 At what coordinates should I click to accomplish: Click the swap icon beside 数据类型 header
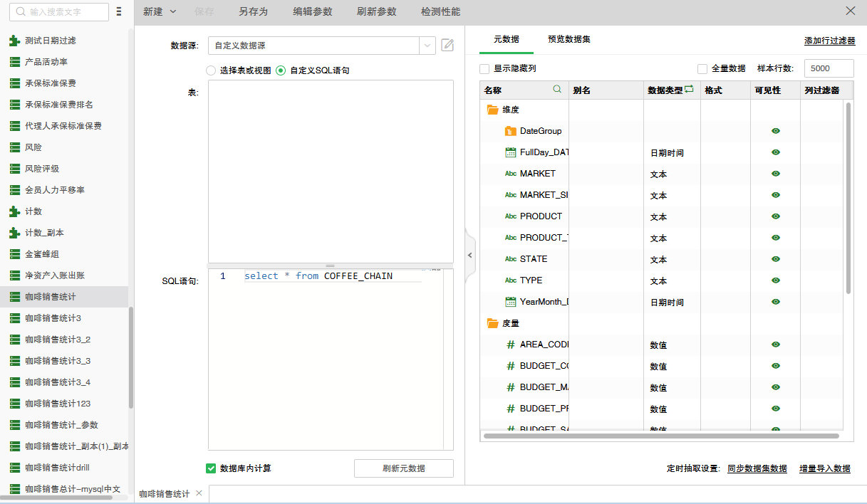[x=689, y=90]
